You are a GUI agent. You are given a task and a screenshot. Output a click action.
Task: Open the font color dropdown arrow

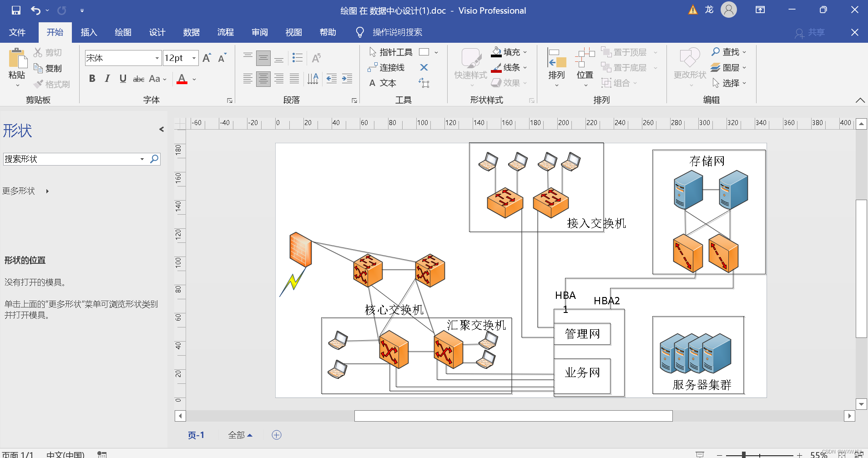(194, 79)
